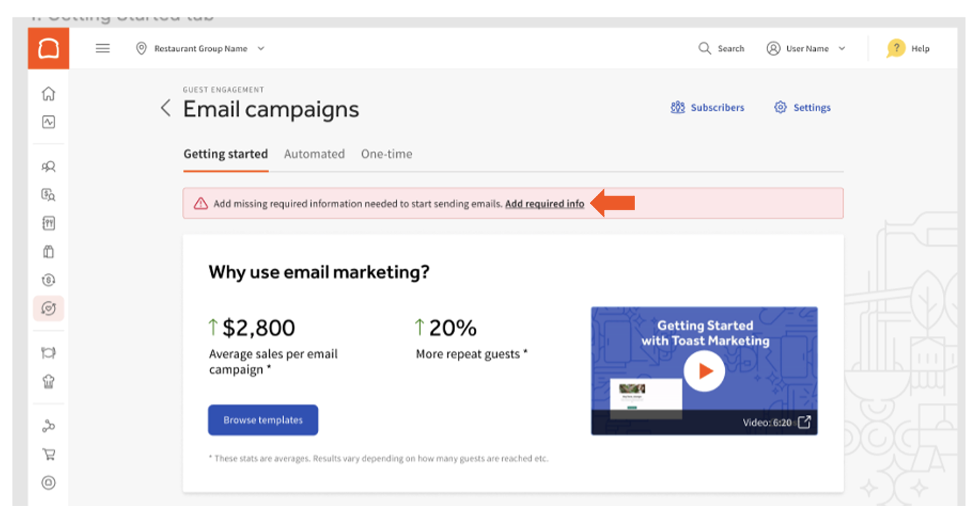The height and width of the screenshot is (517, 980).
Task: Open the User Name dropdown
Action: 807,48
